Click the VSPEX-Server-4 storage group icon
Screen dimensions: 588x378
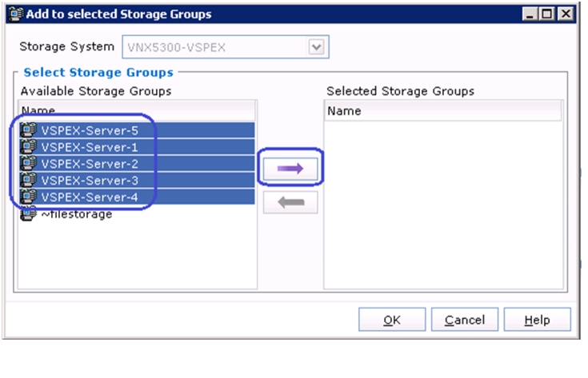(29, 197)
